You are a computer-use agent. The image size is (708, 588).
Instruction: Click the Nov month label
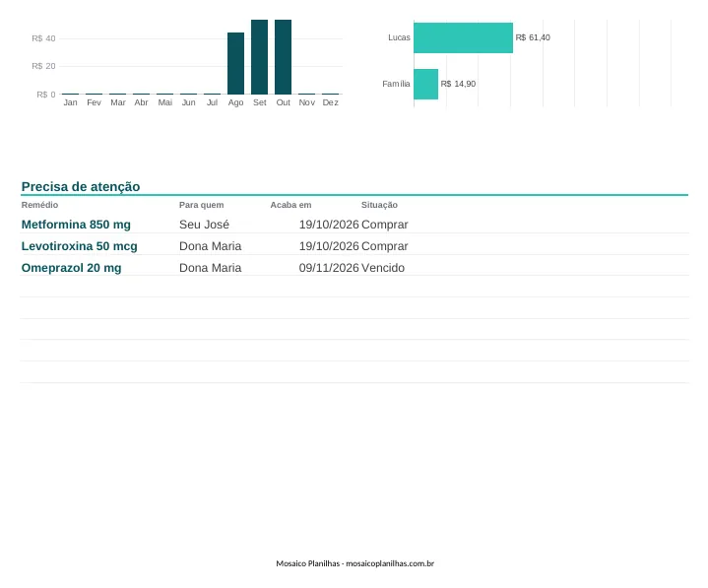[306, 102]
